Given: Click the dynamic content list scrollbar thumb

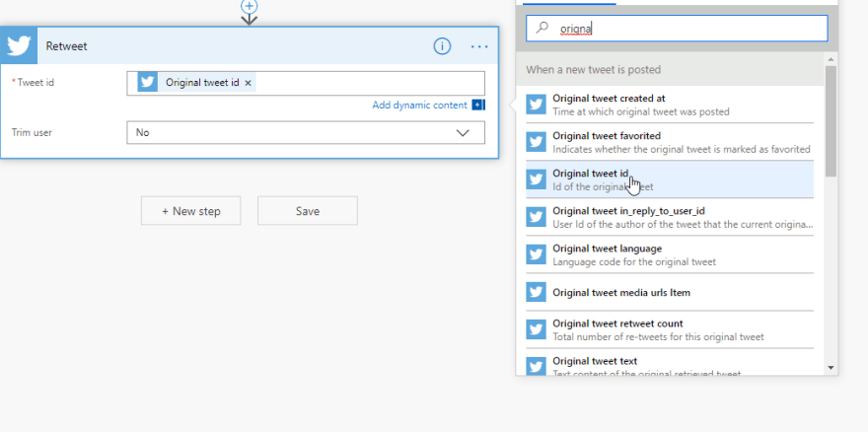Looking at the screenshot, I should 831,121.
